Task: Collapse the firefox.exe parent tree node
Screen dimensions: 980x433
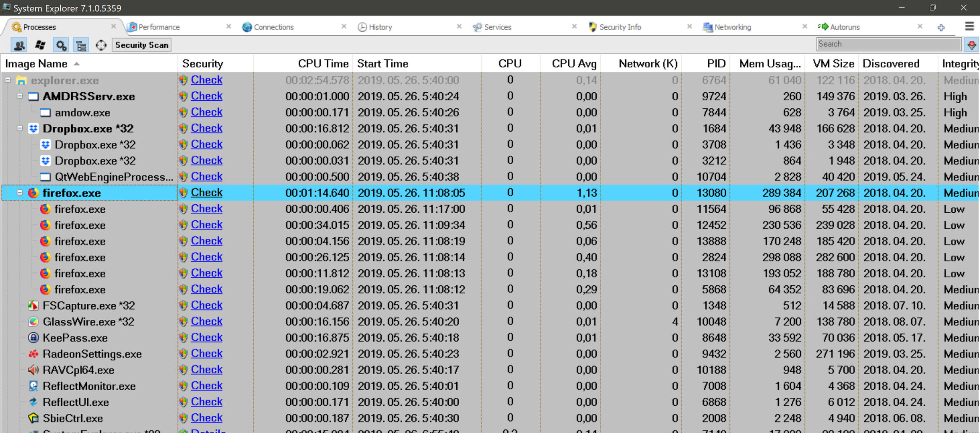Action: pos(20,193)
